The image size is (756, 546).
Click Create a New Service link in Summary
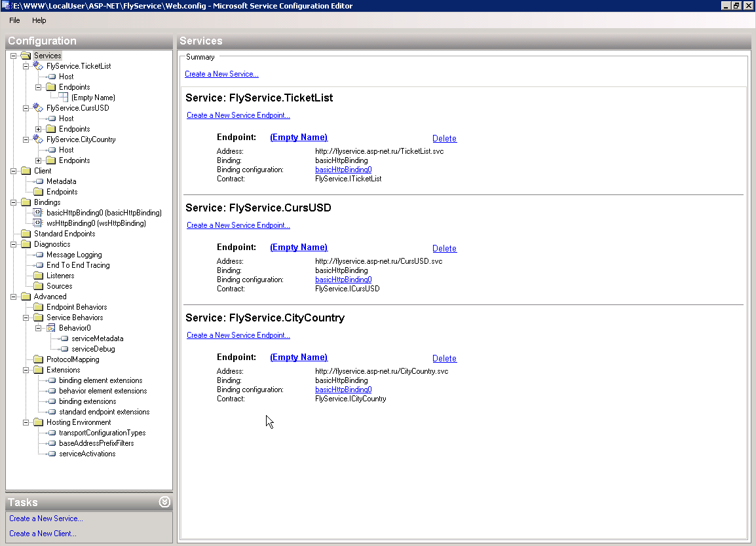[x=222, y=74]
